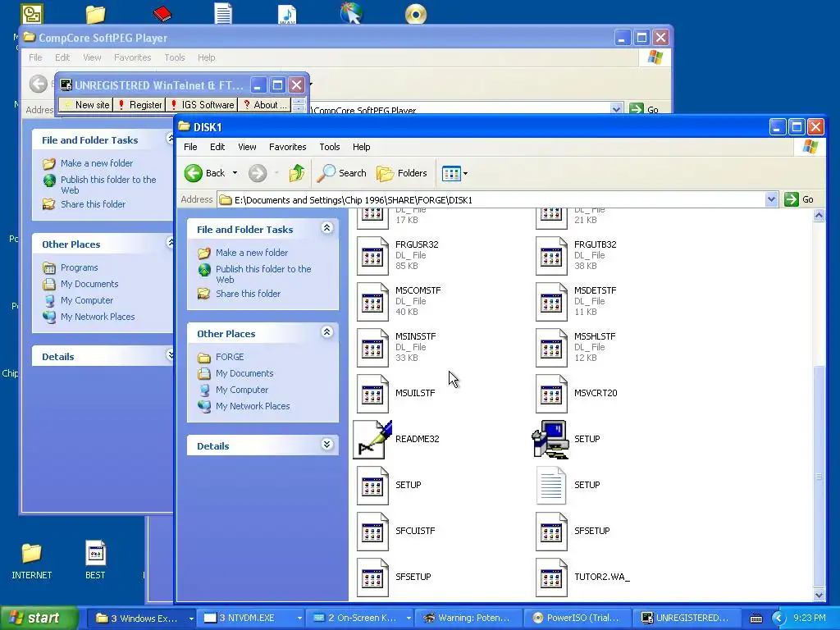Click the Start button
Image resolution: width=840 pixels, height=630 pixels.
point(39,619)
